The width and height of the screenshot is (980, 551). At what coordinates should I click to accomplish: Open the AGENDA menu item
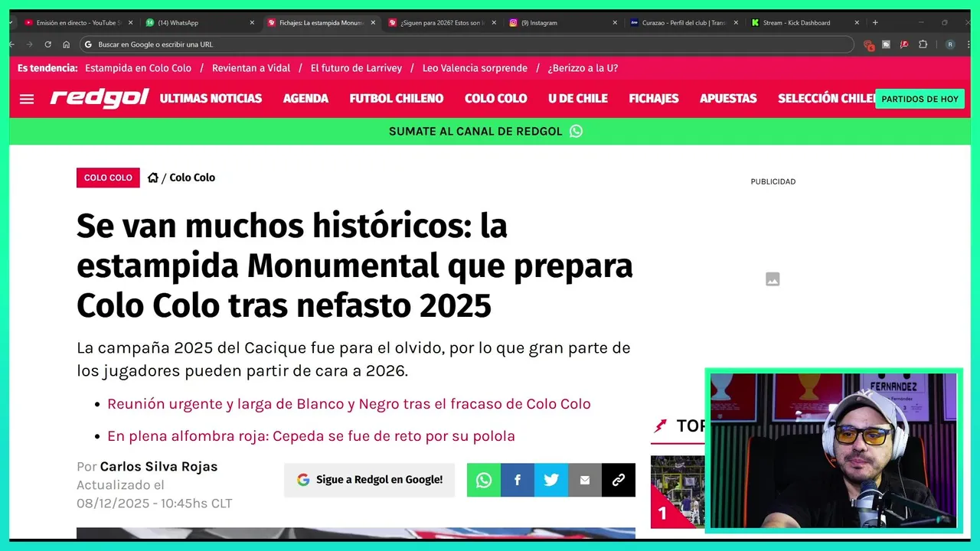coord(305,99)
